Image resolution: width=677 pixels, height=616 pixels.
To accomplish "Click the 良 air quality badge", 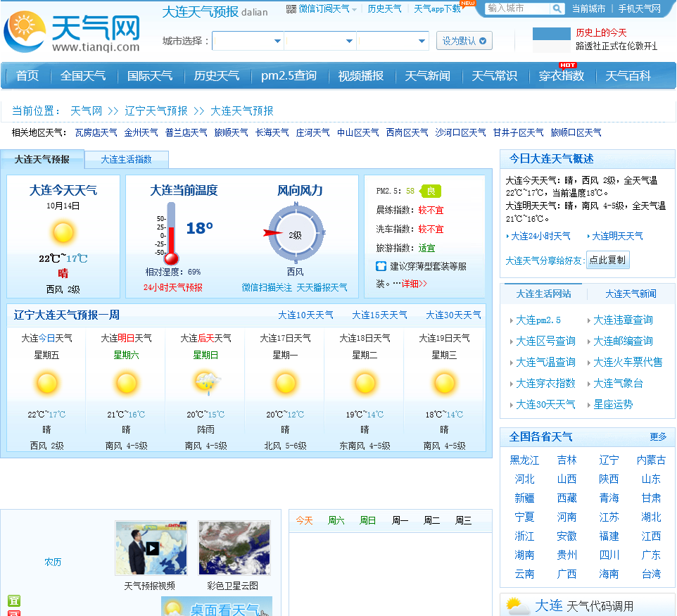I will pyautogui.click(x=431, y=191).
